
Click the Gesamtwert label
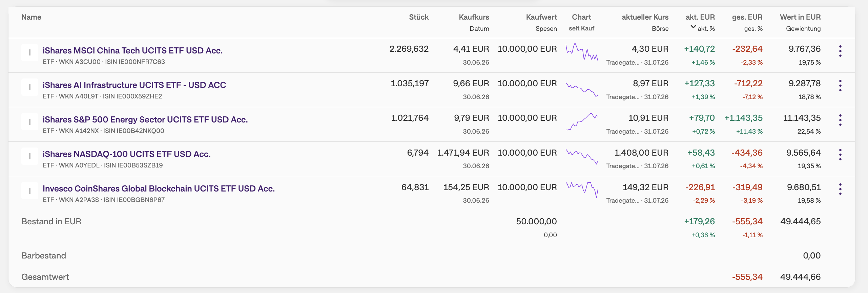click(x=45, y=277)
